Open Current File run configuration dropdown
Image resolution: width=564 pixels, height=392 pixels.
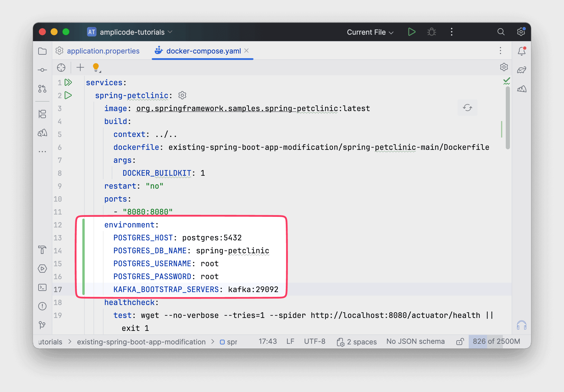[370, 32]
